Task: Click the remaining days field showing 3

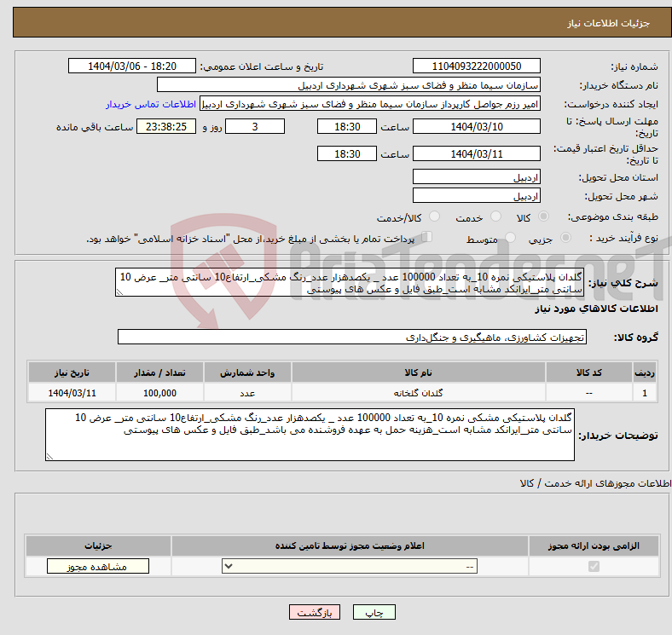Action: (x=255, y=126)
